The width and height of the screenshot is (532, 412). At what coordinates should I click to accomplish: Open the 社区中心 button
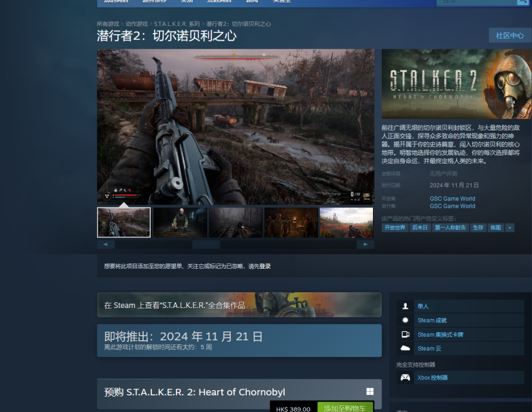510,35
